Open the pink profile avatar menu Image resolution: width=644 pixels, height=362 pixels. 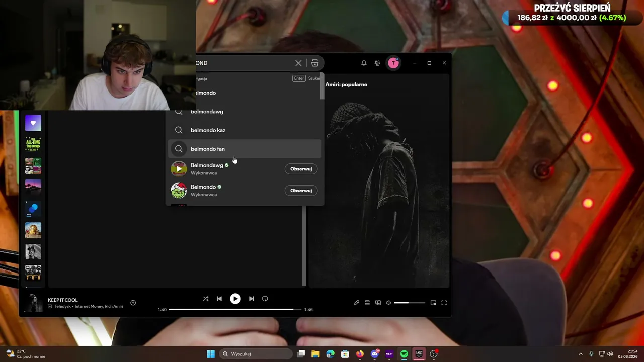[x=393, y=63]
